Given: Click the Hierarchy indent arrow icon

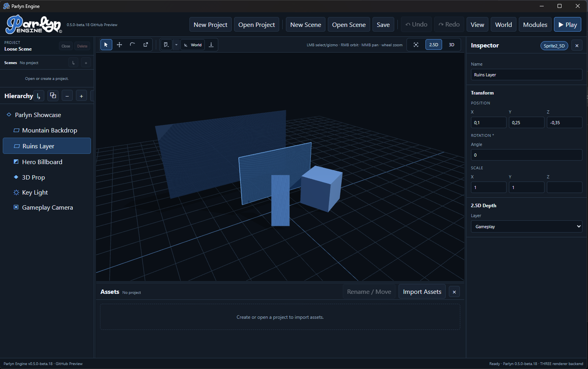Looking at the screenshot, I should [39, 96].
